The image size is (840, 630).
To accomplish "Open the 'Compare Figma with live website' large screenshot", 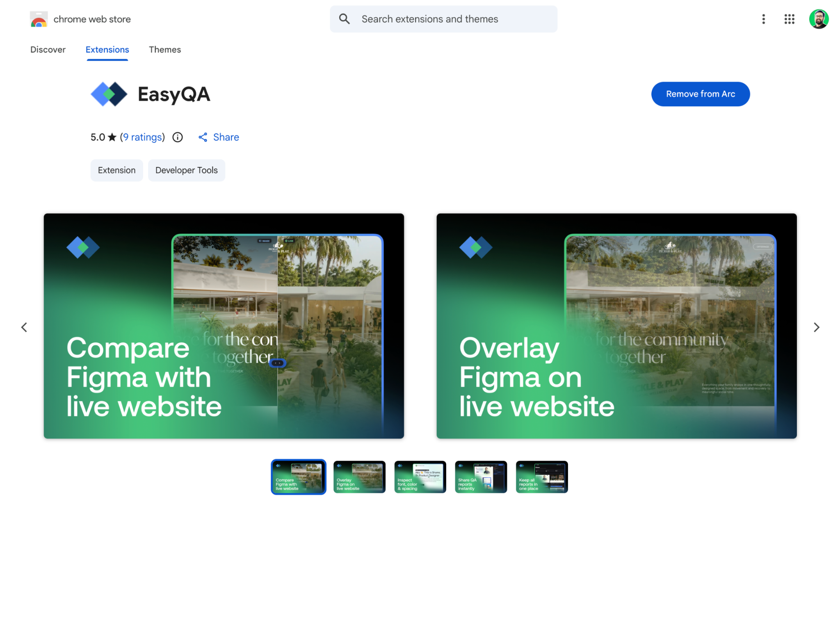I will point(224,326).
